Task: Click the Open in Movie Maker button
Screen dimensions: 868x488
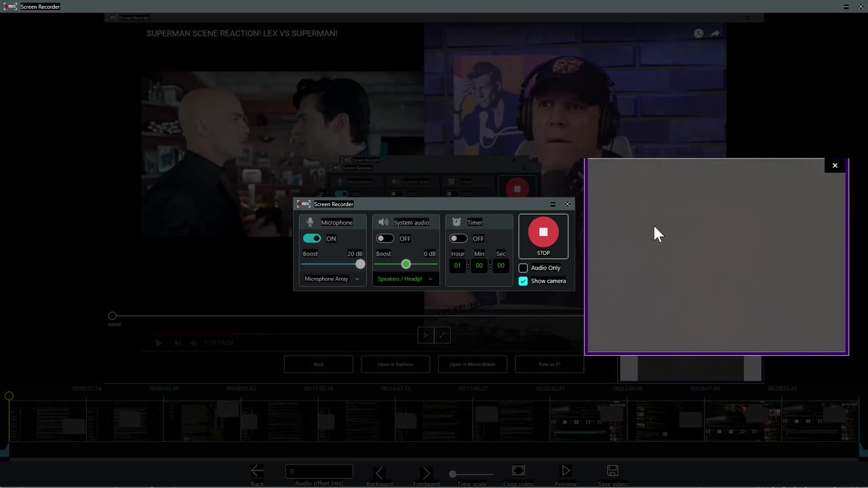Action: [x=473, y=364]
